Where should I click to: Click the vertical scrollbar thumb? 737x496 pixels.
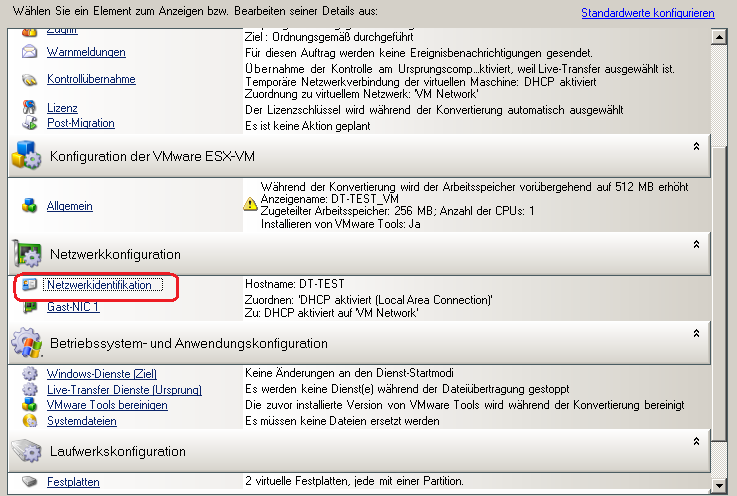(x=719, y=294)
